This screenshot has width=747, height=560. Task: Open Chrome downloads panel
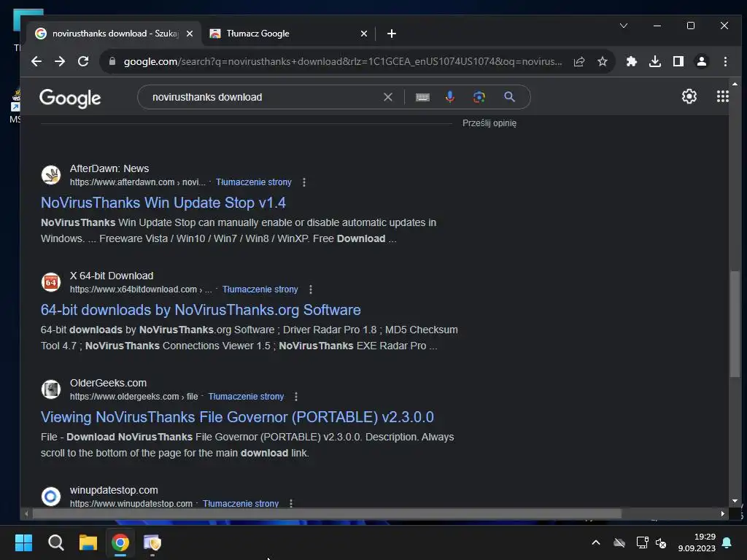click(655, 61)
